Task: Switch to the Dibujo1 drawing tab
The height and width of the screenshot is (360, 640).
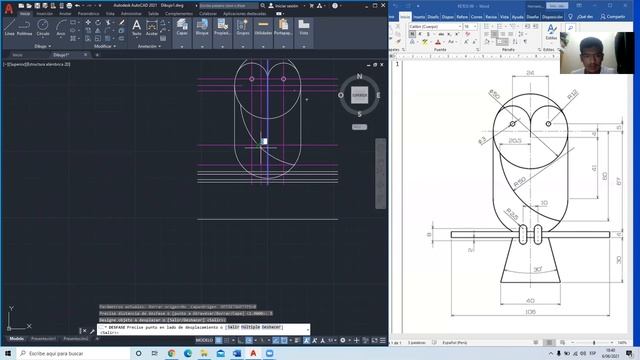Action: point(62,55)
